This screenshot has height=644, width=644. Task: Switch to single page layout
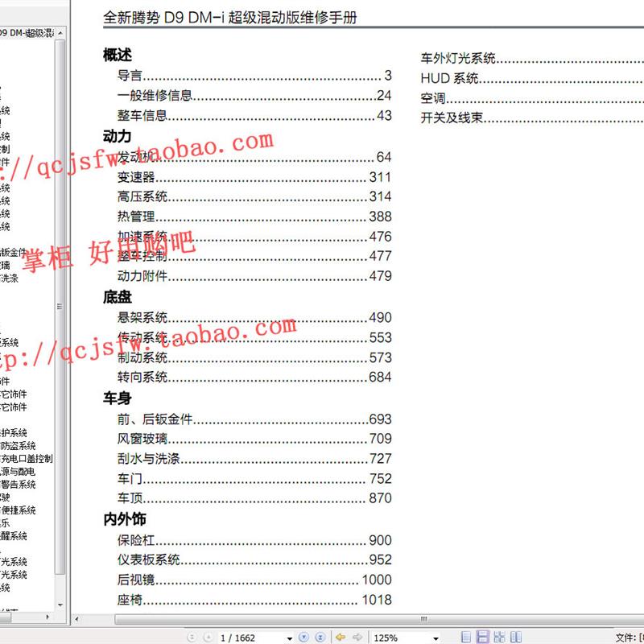point(466,637)
